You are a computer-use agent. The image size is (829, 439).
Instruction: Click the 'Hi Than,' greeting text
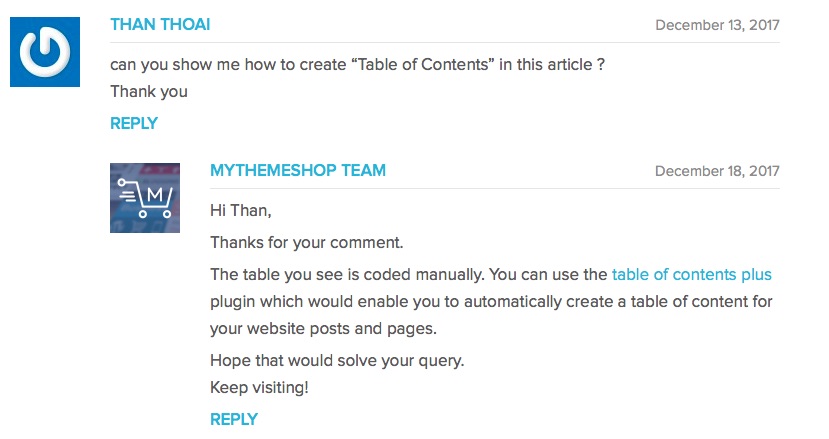[241, 211]
